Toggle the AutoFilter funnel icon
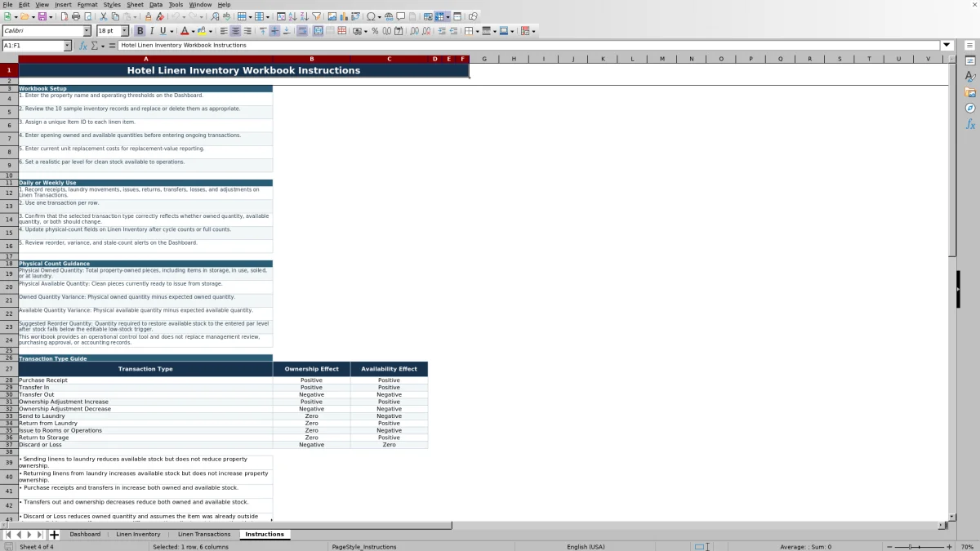980x551 pixels. (316, 16)
